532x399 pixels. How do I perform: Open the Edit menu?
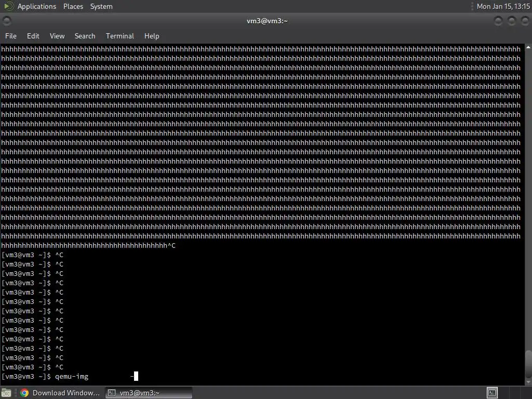point(33,36)
